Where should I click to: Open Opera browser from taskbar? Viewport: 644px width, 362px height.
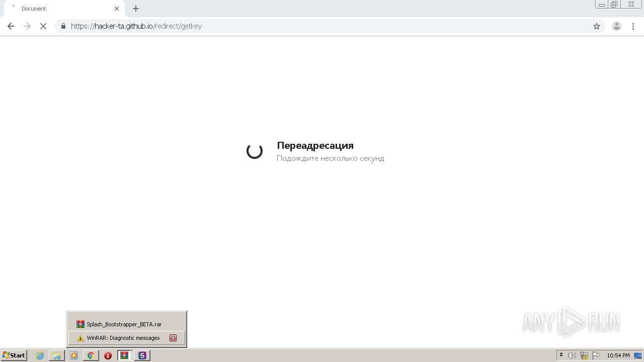click(108, 355)
